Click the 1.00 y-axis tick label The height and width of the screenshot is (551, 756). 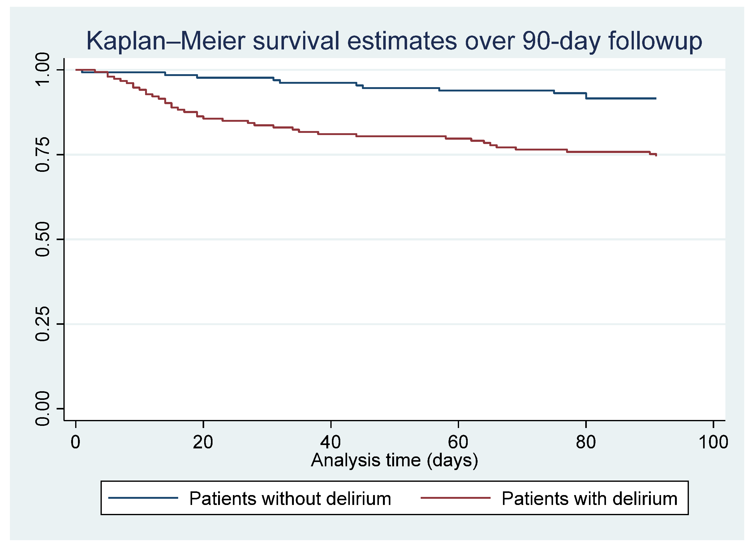(x=42, y=70)
